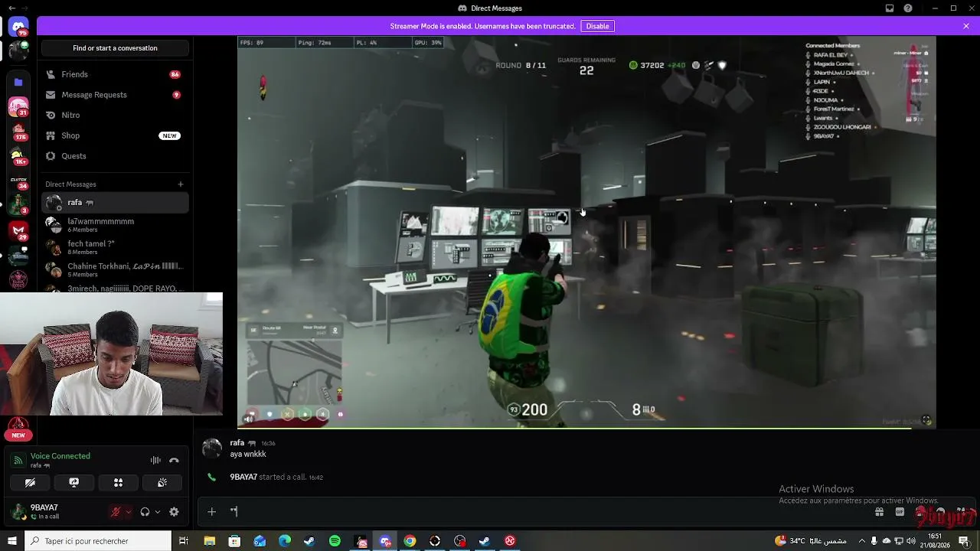Unmute the microphone
The width and height of the screenshot is (980, 551).
pos(116,512)
